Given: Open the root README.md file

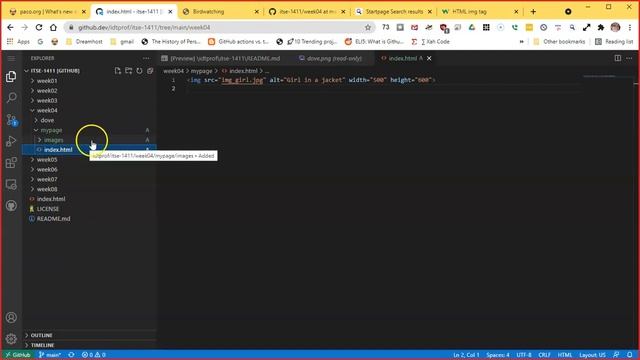Looking at the screenshot, I should point(90,219).
